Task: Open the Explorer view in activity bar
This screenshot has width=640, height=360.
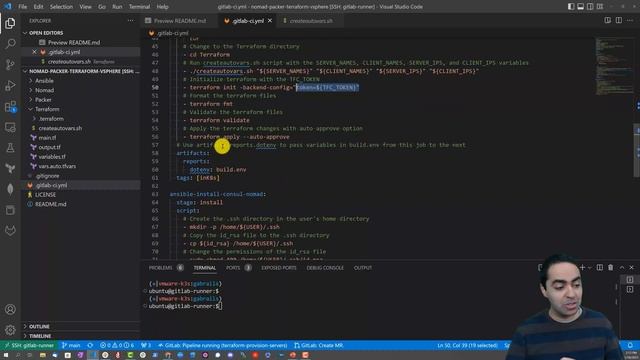Action: coord(10,23)
